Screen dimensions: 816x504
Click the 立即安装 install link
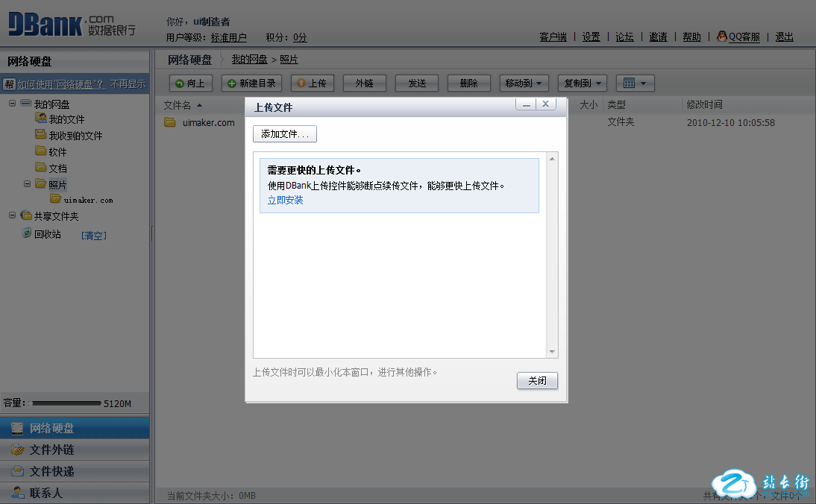(285, 201)
